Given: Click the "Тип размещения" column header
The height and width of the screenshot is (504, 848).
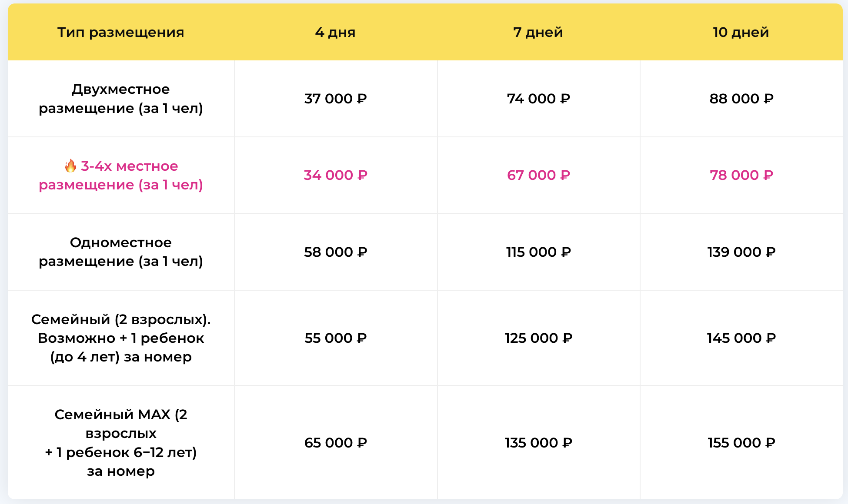Looking at the screenshot, I should coord(121,32).
